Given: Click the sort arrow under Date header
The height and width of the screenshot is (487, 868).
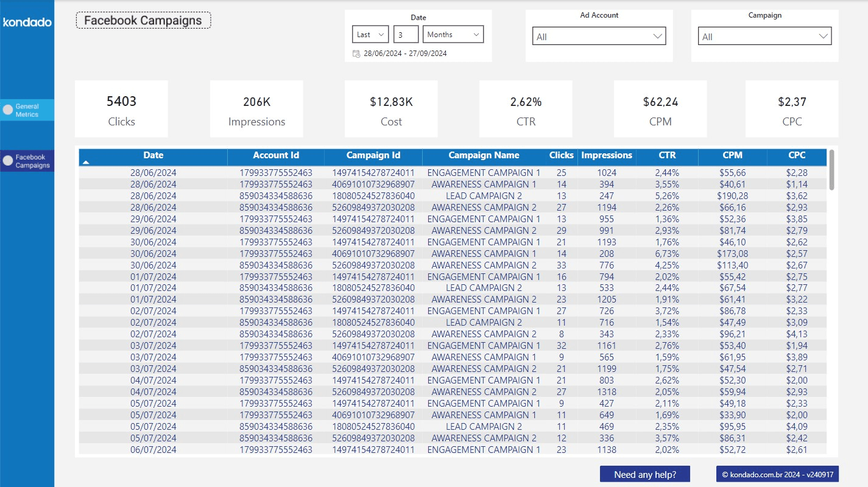Looking at the screenshot, I should (x=86, y=163).
